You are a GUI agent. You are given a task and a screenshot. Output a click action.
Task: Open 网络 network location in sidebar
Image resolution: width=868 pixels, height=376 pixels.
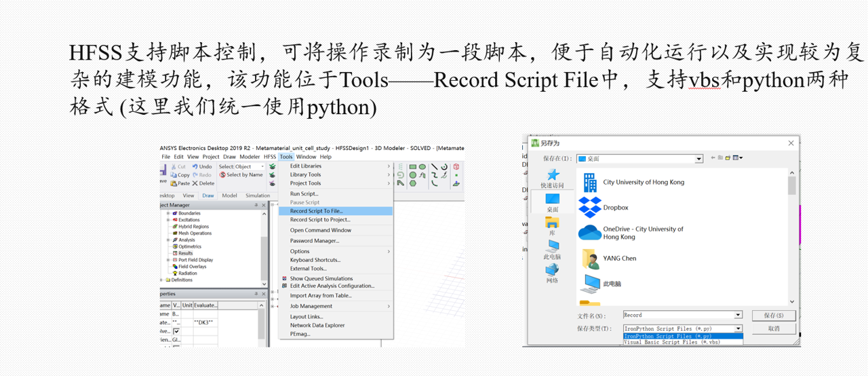(x=552, y=274)
